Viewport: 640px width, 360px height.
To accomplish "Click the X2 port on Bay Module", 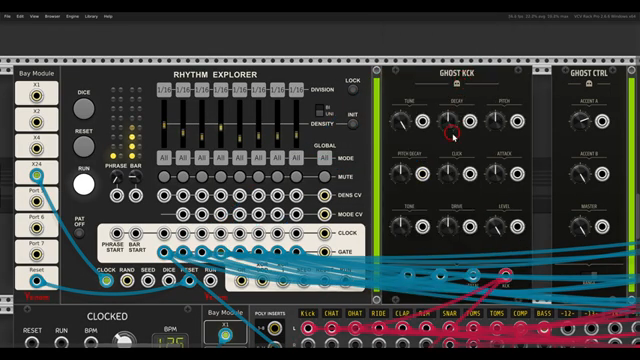I will click(37, 122).
